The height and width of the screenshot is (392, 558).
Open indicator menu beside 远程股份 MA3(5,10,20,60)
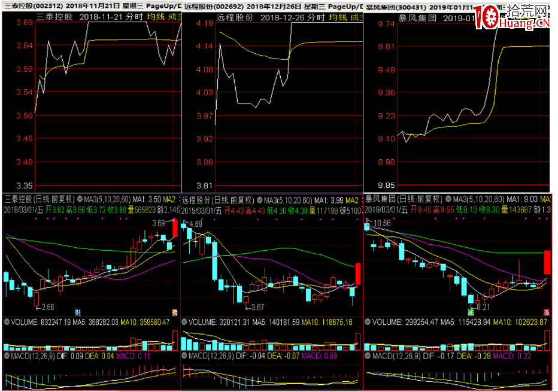(260, 200)
